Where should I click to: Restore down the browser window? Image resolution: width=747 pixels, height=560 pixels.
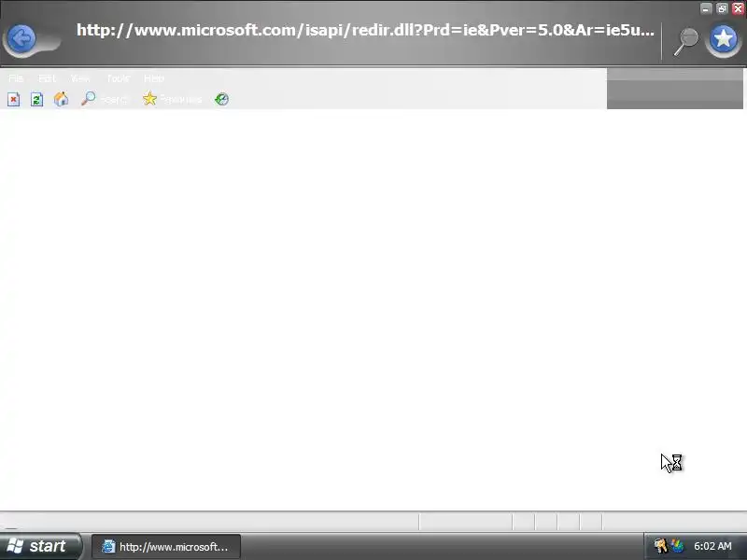[722, 8]
